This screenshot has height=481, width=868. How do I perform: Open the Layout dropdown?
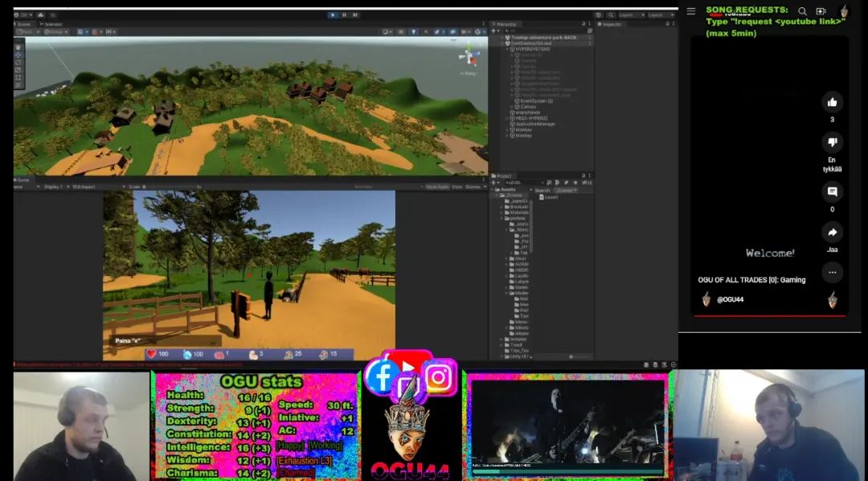[660, 14]
